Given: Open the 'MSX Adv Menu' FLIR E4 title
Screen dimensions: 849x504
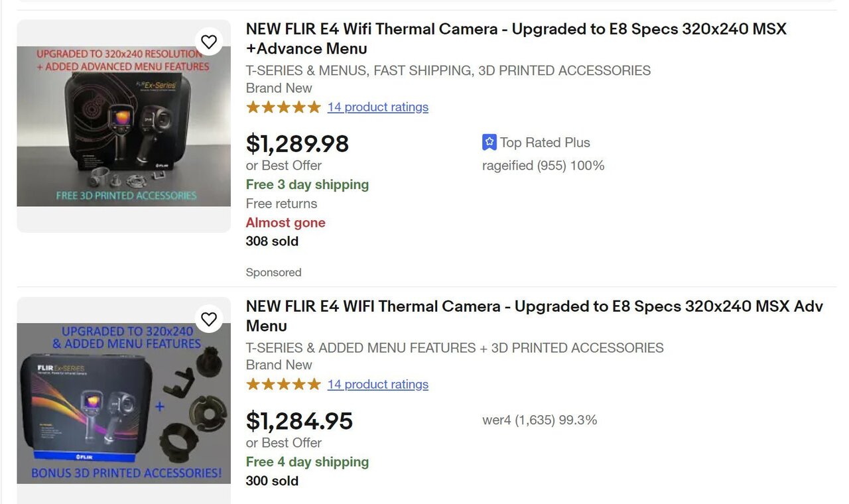Looking at the screenshot, I should point(534,316).
